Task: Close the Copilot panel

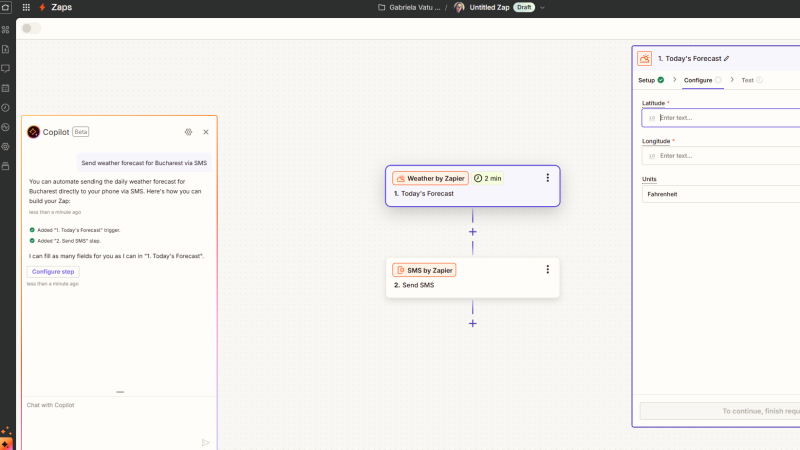Action: coord(206,132)
